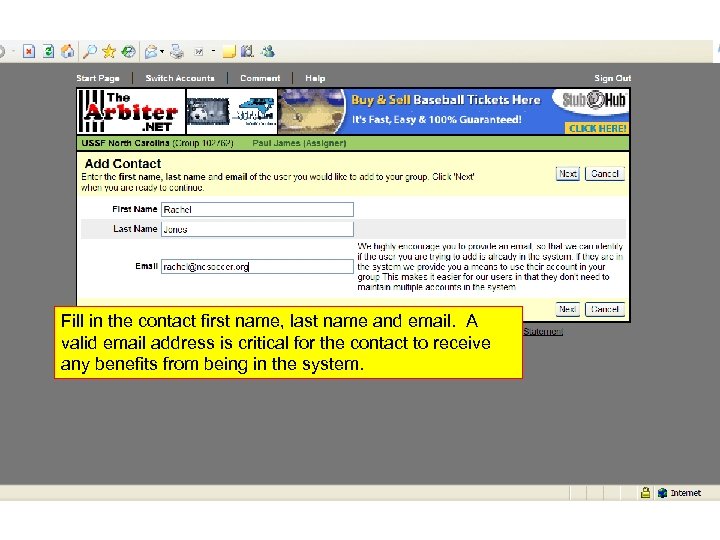Click the StubHub baseball tickets banner ad

pyautogui.click(x=453, y=112)
